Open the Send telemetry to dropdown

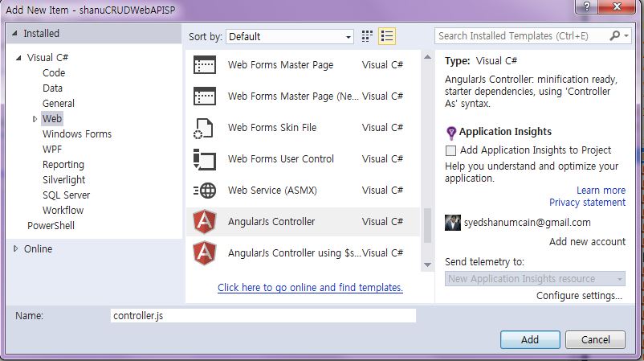(535, 279)
